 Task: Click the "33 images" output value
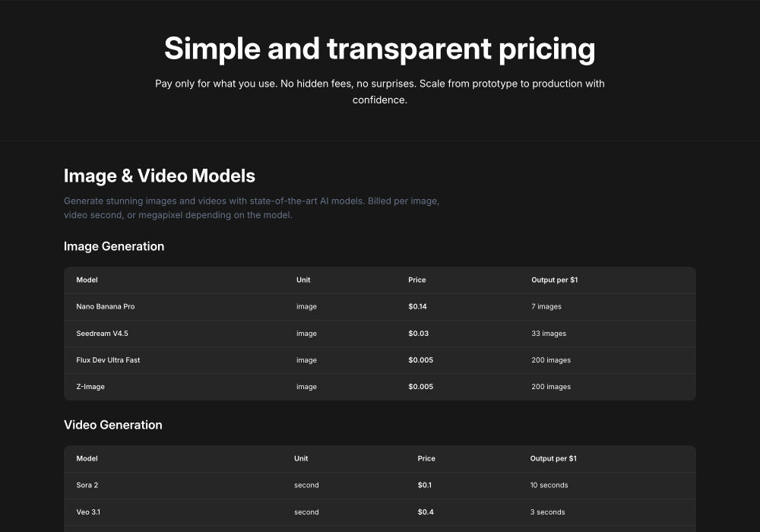pos(549,334)
